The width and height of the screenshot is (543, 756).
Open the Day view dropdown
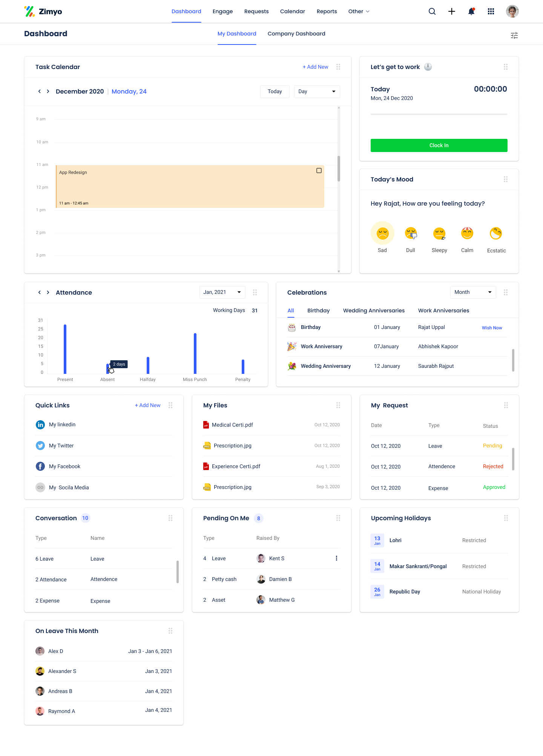point(317,92)
